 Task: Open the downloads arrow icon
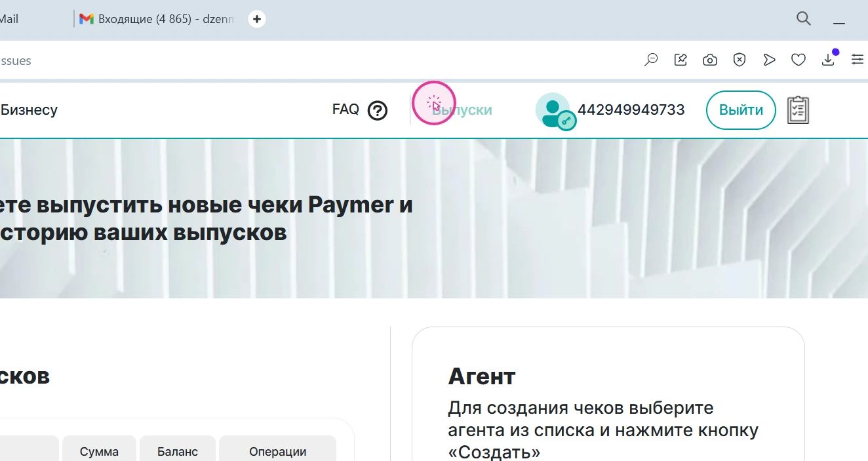[828, 60]
